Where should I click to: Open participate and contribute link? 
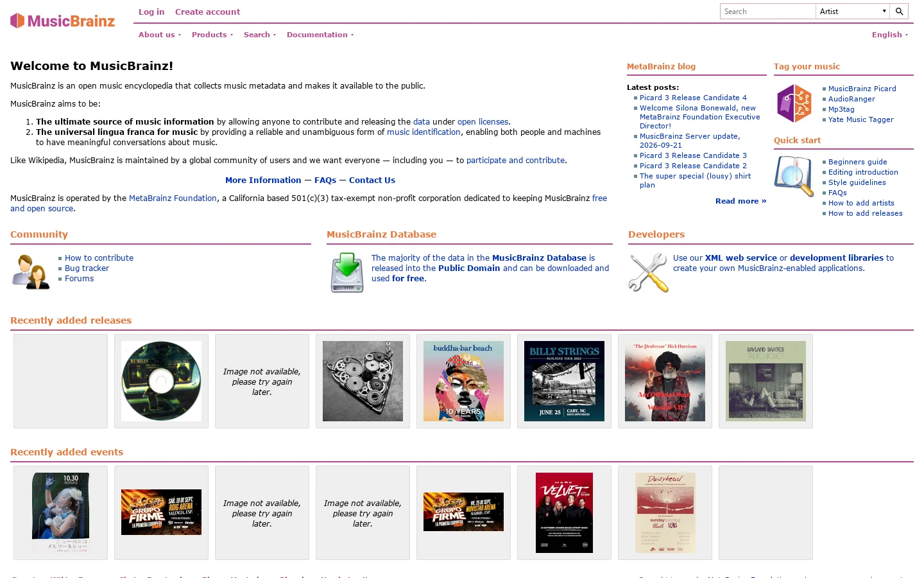click(x=515, y=161)
